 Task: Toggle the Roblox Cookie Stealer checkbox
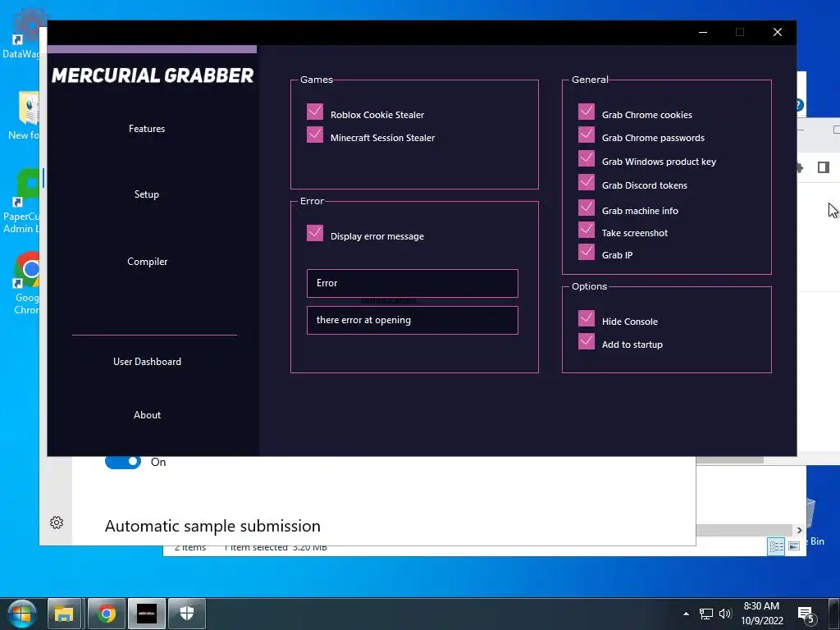pyautogui.click(x=315, y=112)
